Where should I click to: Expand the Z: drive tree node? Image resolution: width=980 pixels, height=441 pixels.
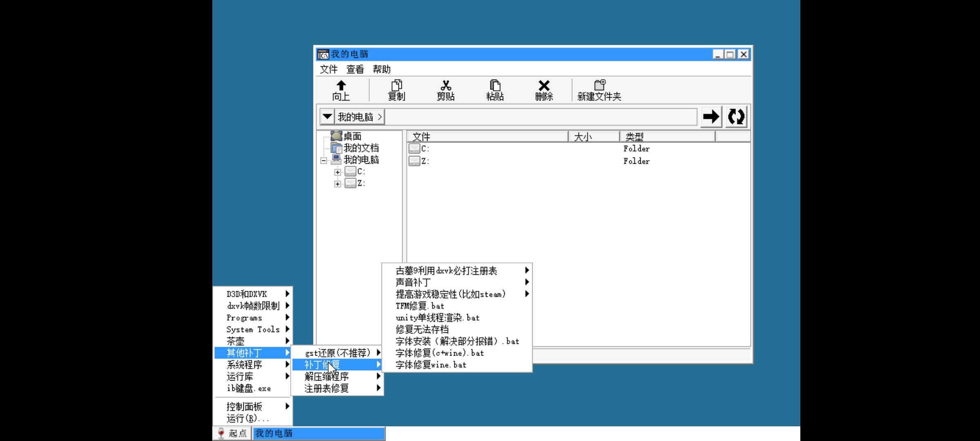[337, 184]
